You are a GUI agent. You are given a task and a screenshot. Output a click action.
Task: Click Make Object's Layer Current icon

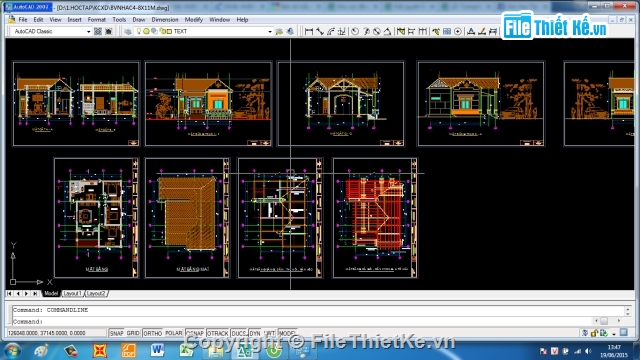[279, 31]
